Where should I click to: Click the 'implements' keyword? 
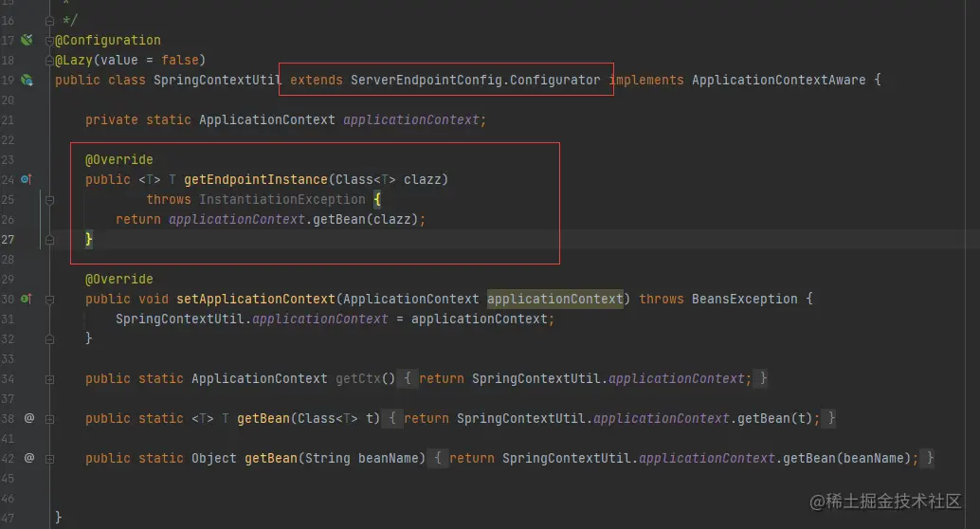(646, 80)
